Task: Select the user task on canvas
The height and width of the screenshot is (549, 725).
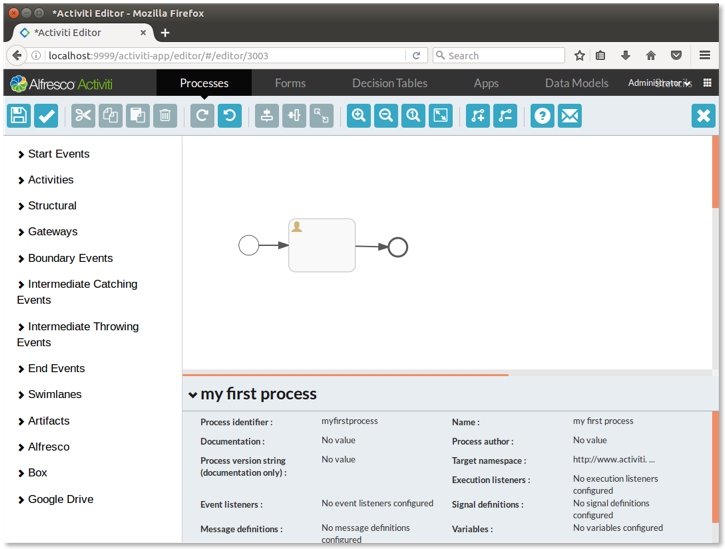Action: click(x=322, y=245)
